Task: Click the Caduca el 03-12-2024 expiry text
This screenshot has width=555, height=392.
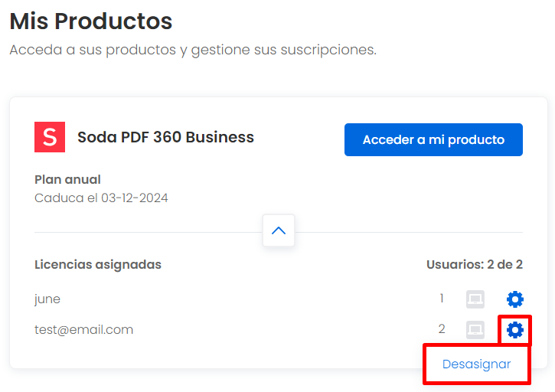Action: [101, 198]
